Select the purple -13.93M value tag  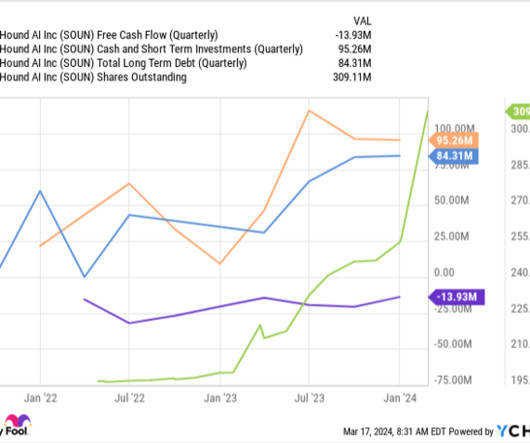(456, 297)
